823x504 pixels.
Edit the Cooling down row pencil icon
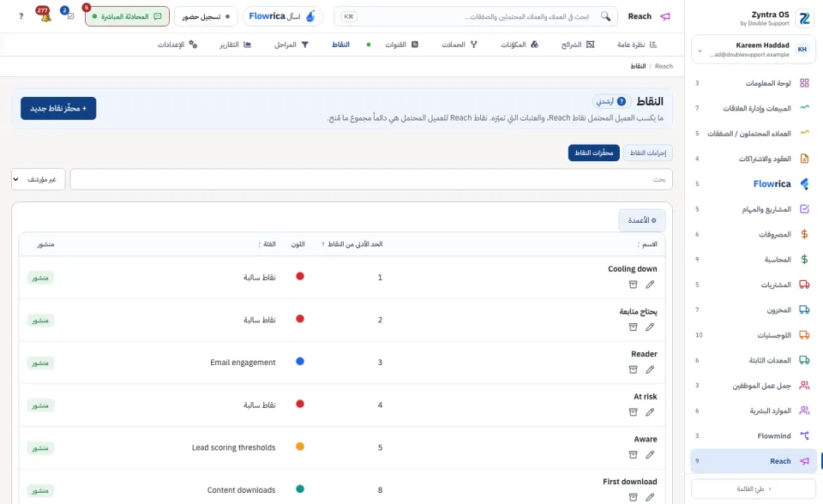pos(650,285)
